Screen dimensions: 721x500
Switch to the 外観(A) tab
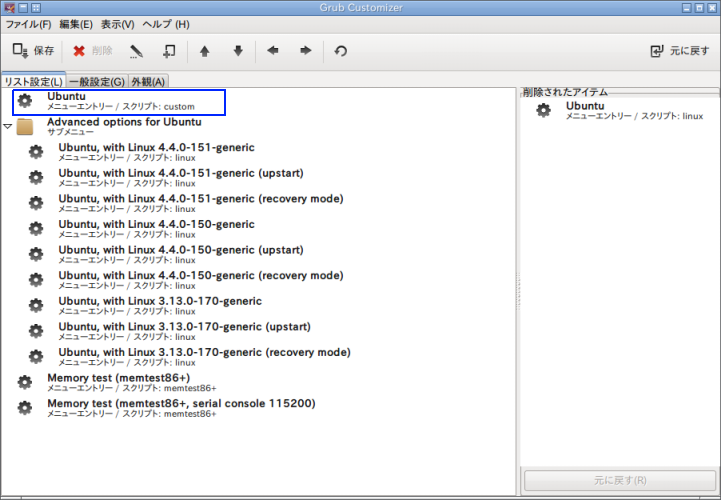pyautogui.click(x=148, y=81)
